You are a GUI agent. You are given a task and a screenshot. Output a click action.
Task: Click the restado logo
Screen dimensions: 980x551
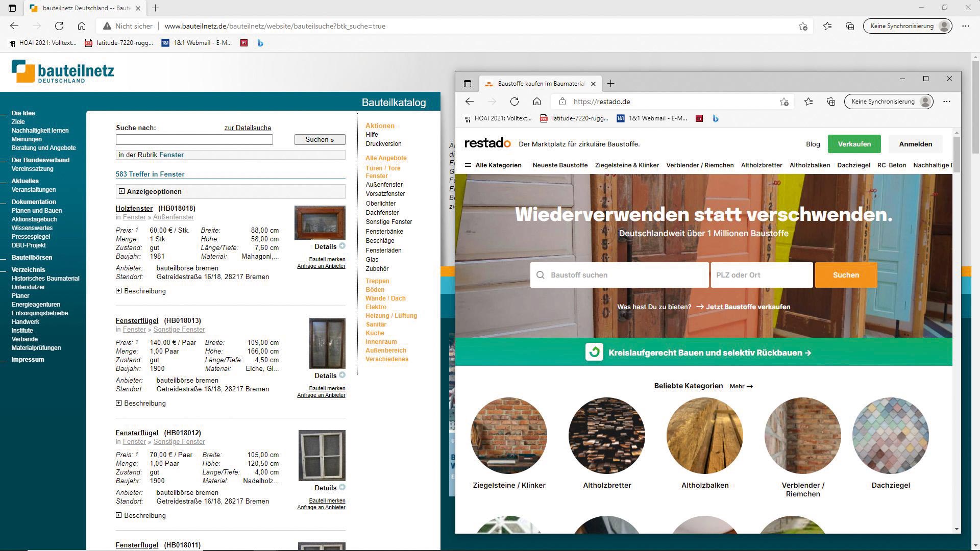coord(487,143)
